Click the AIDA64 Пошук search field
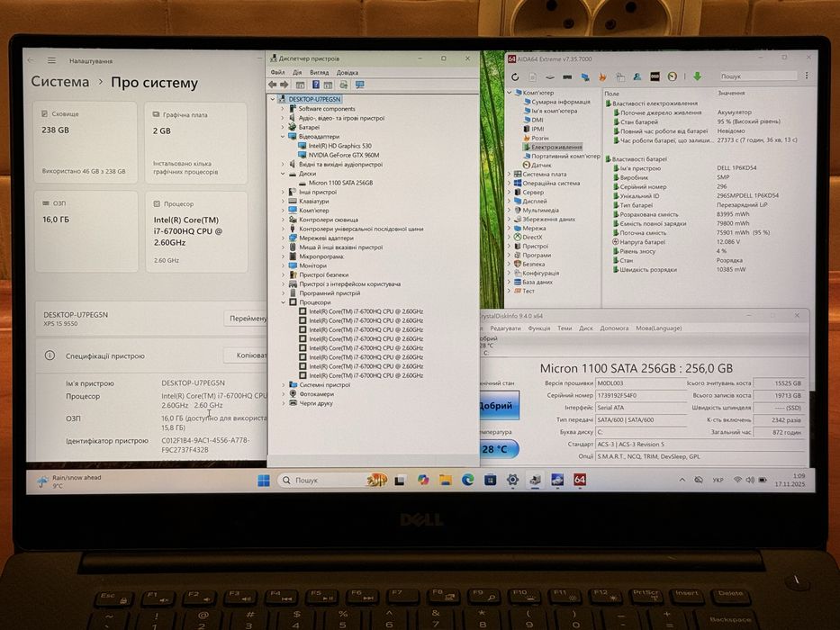The image size is (840, 630). (x=757, y=76)
